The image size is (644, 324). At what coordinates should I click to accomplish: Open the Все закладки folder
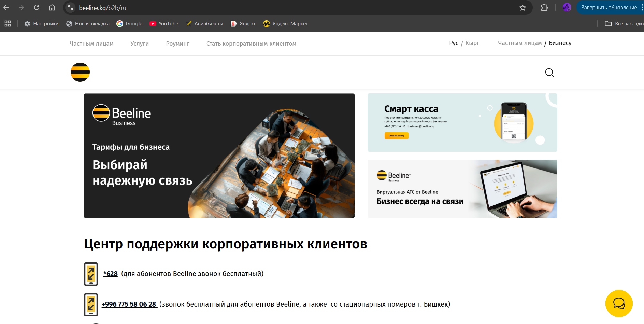[624, 24]
